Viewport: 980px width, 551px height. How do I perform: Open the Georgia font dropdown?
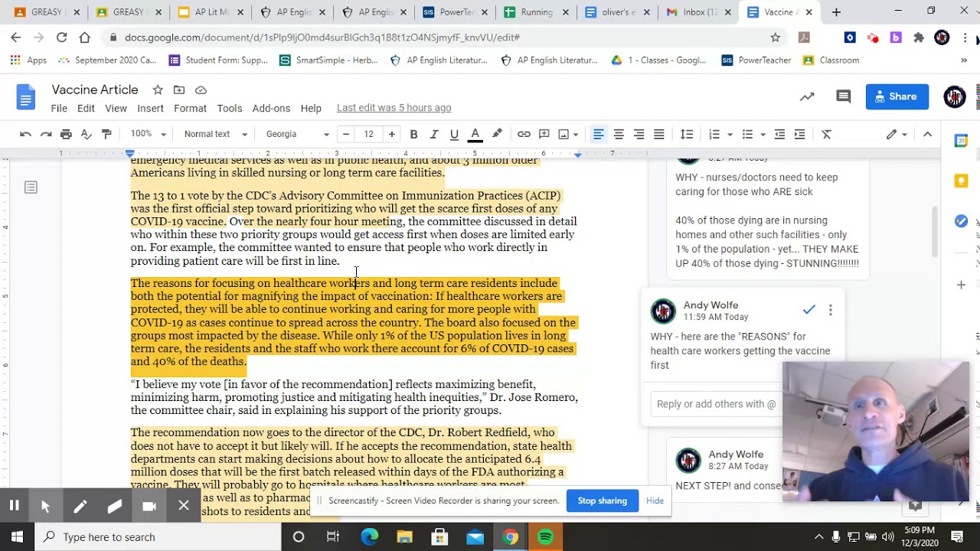(x=297, y=134)
